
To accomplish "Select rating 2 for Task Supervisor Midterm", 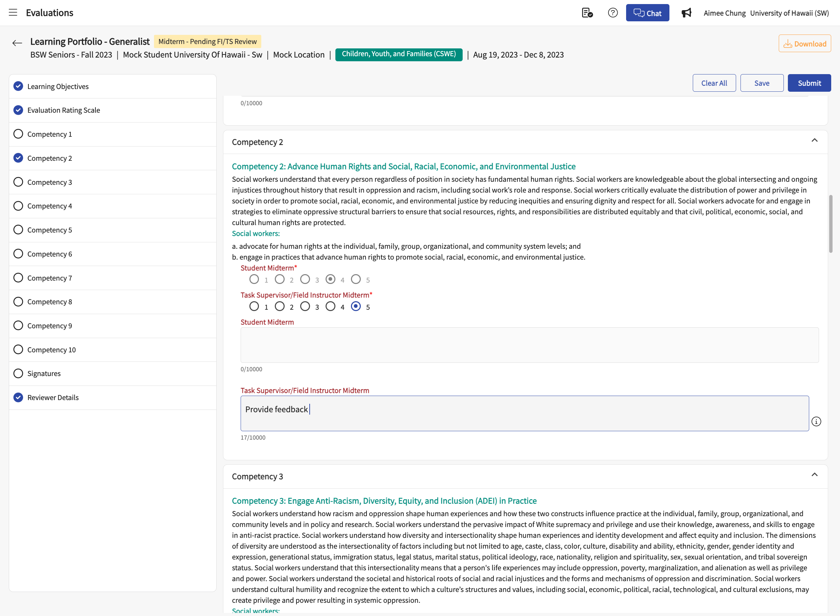I will [280, 306].
